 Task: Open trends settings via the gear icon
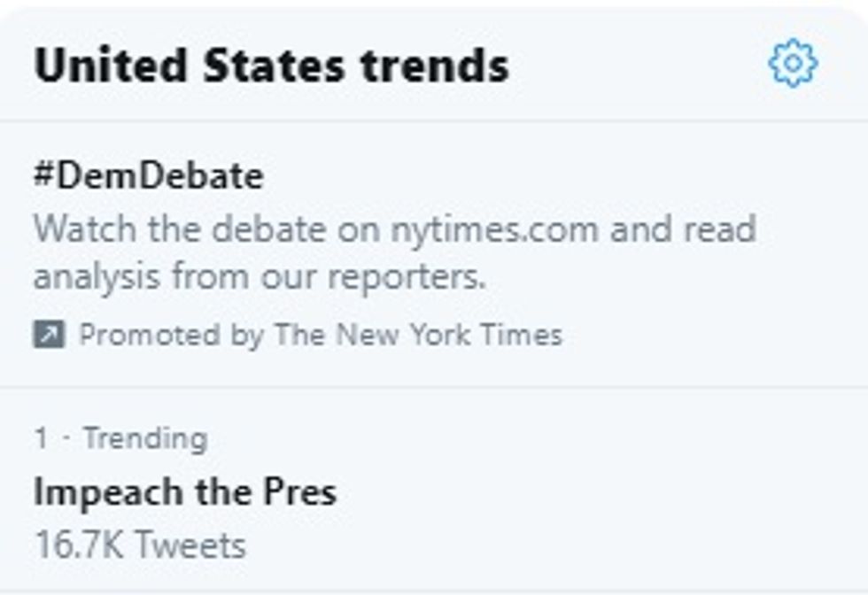coord(793,64)
